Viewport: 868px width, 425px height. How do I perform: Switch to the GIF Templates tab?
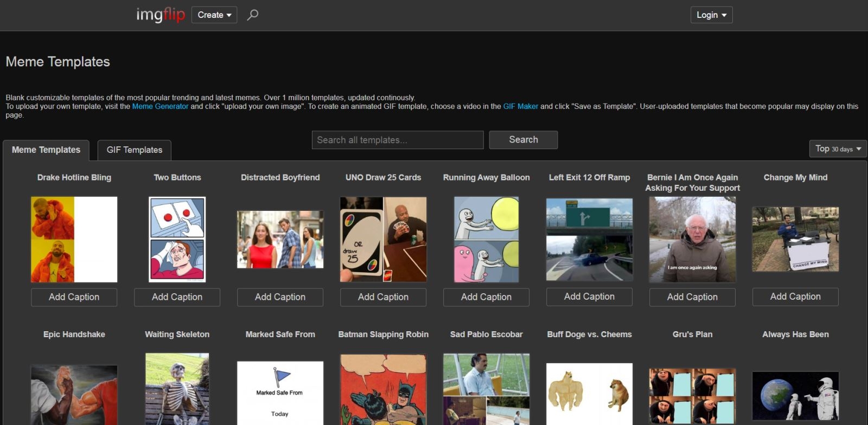click(135, 150)
